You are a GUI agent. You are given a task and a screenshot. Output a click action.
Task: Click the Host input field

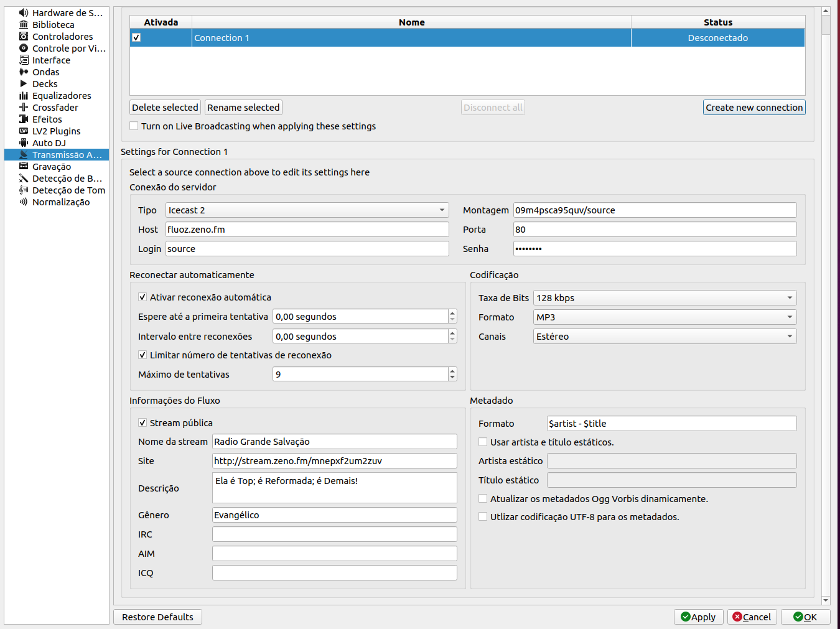307,230
